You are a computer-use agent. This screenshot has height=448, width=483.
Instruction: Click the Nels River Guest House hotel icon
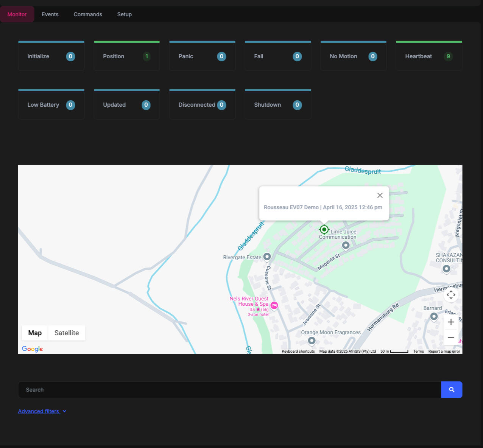point(274,305)
